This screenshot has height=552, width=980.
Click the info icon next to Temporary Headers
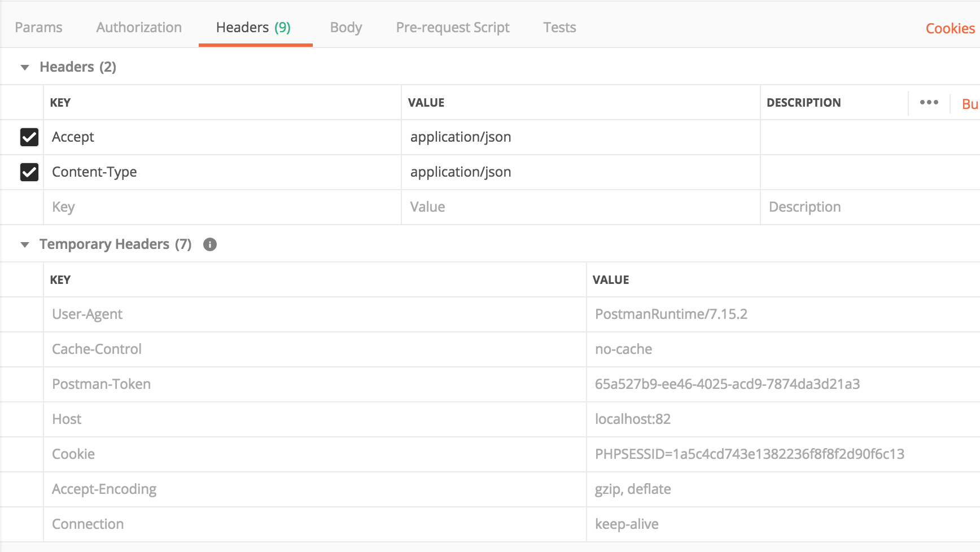209,244
